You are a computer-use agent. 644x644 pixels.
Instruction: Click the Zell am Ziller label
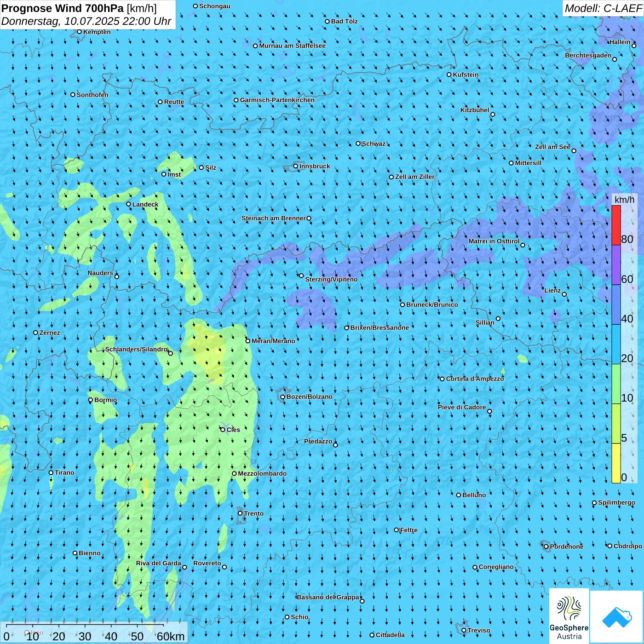[415, 177]
